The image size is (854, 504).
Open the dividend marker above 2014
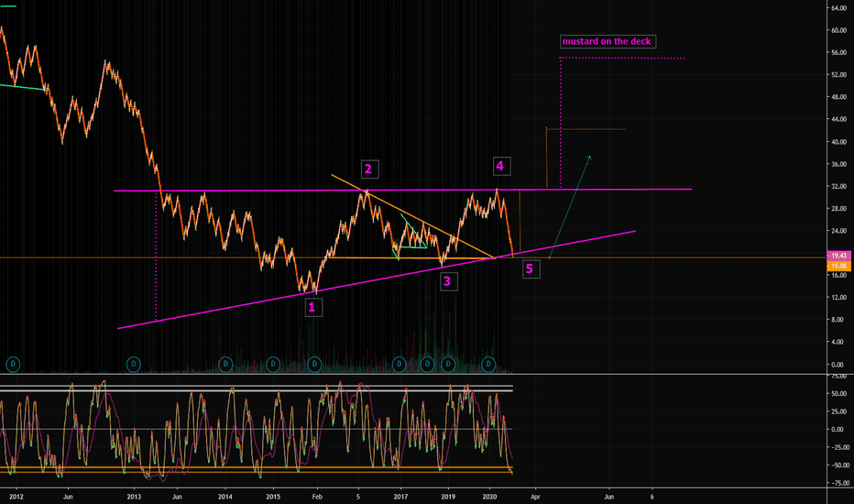tap(225, 364)
